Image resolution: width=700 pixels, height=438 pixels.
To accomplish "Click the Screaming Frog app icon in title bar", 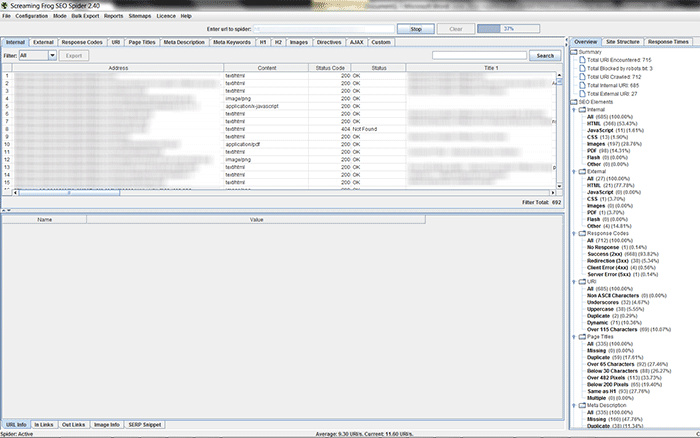I will point(6,5).
